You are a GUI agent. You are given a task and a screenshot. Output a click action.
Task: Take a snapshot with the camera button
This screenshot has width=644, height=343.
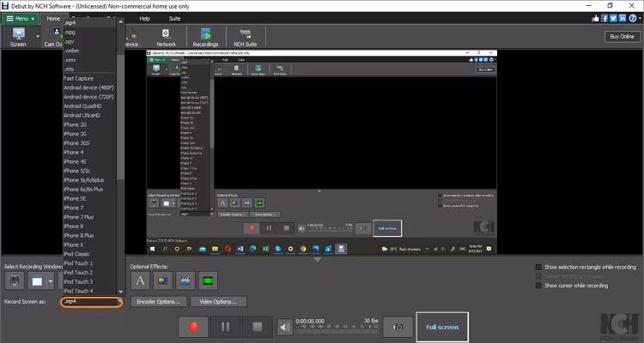click(398, 327)
